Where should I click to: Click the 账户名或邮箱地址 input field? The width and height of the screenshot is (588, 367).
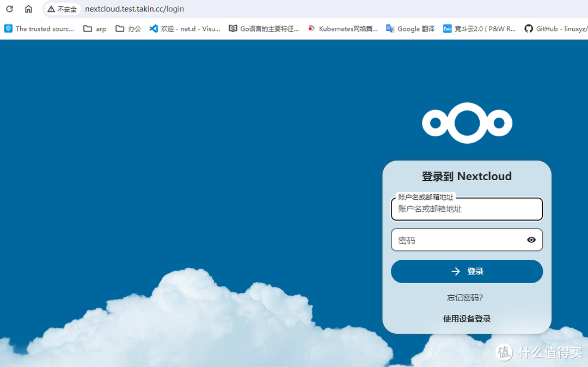[467, 209]
